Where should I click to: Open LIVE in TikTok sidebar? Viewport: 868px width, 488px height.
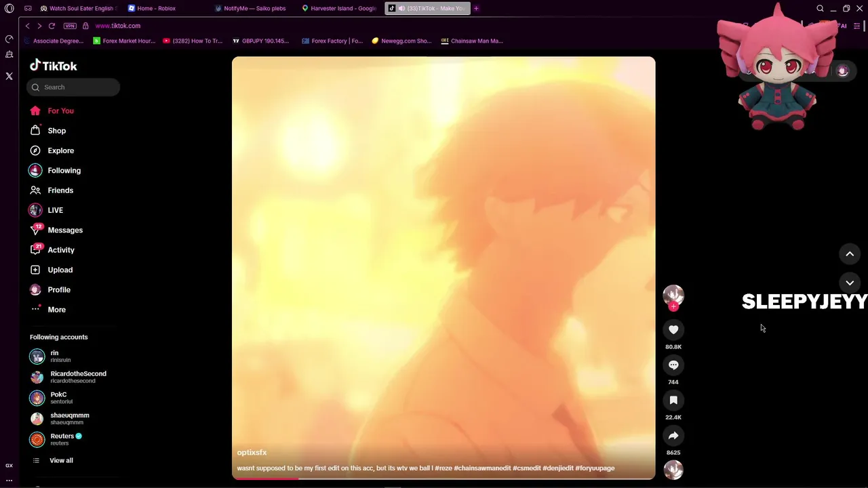tap(55, 210)
